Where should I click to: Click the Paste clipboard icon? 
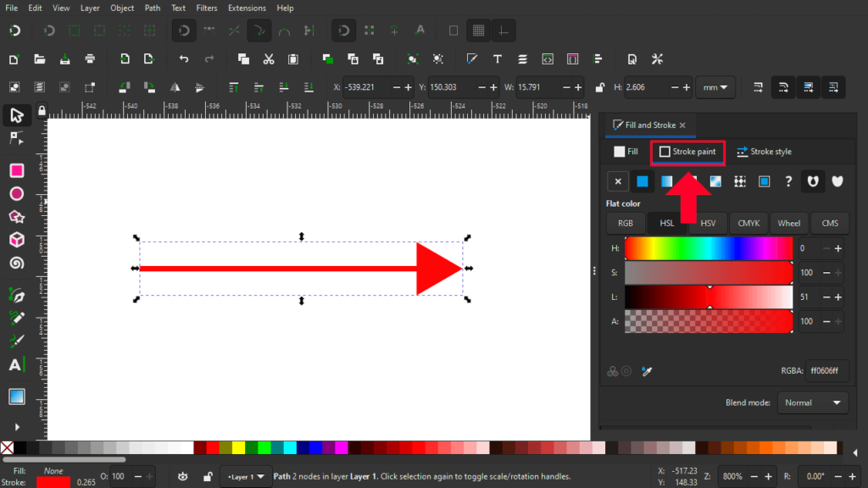293,59
